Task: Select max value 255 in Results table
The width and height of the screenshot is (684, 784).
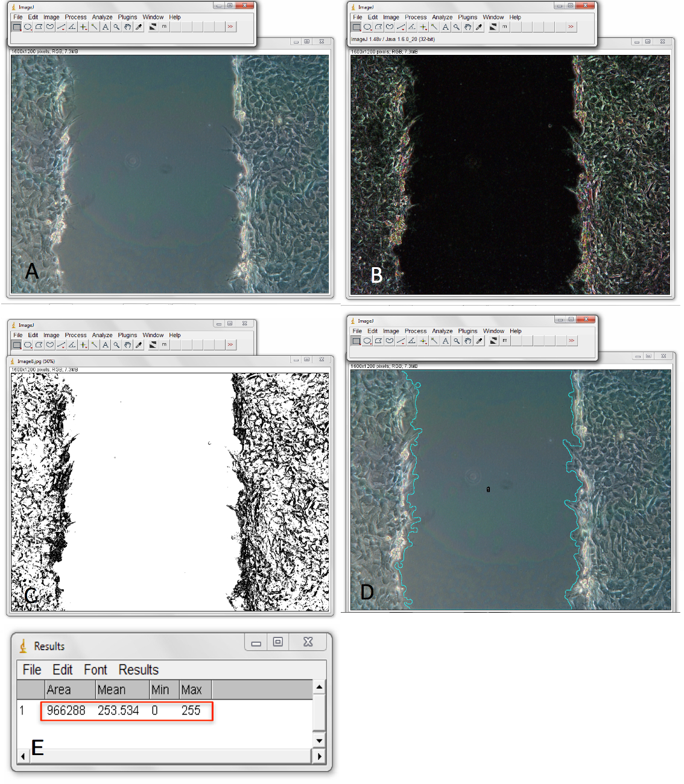Action: (x=191, y=710)
